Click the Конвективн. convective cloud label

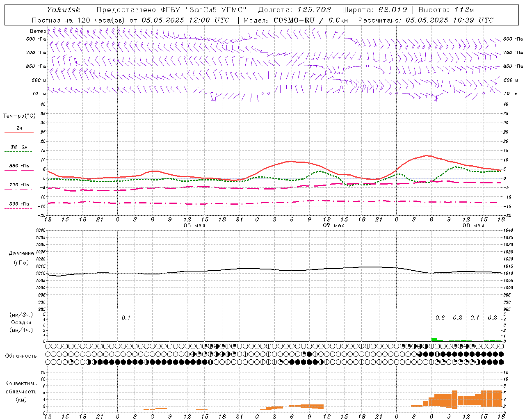(x=21, y=383)
